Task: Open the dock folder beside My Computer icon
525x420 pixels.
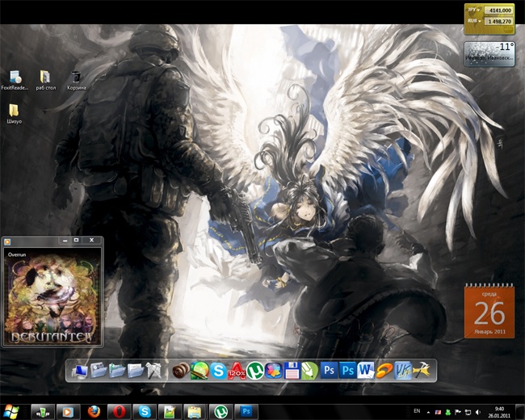Action: (x=99, y=371)
